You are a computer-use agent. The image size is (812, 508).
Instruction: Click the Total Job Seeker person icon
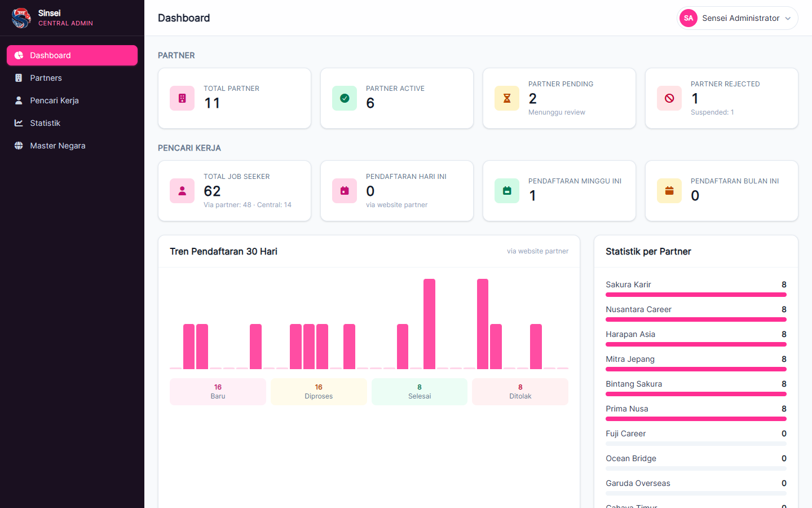[x=182, y=191]
